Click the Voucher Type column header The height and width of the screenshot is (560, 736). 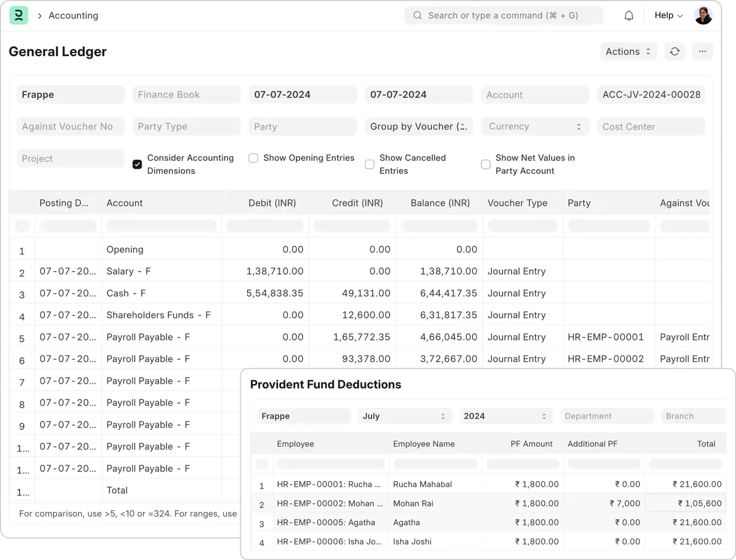517,203
